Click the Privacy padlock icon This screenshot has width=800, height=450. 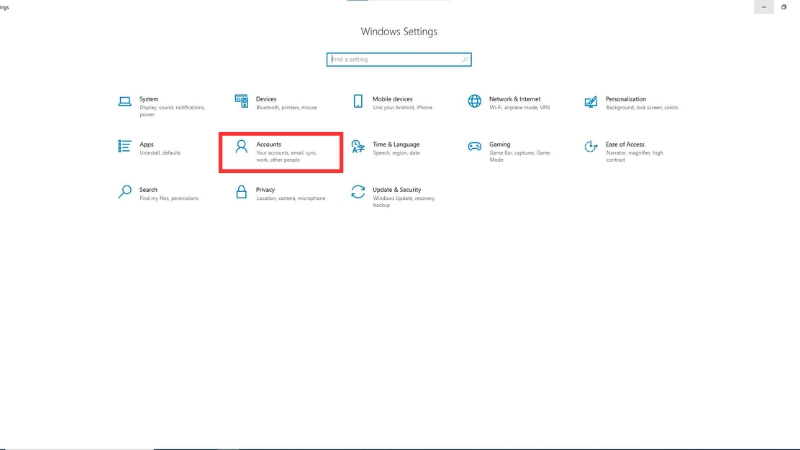241,191
